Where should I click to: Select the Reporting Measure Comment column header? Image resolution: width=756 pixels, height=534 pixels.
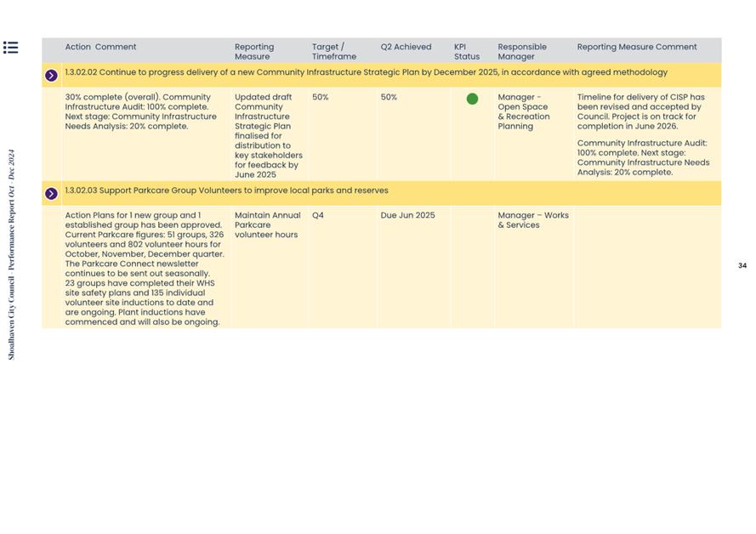(x=636, y=48)
